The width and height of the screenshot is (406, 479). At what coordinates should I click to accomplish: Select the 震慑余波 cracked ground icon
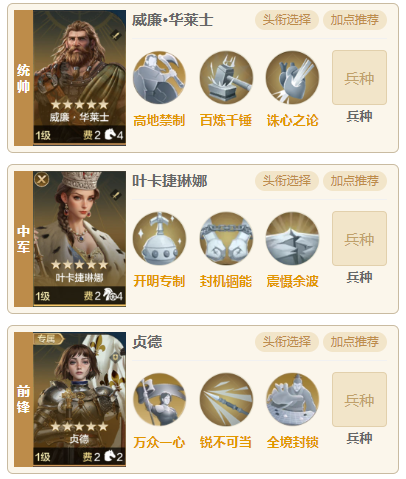292,238
